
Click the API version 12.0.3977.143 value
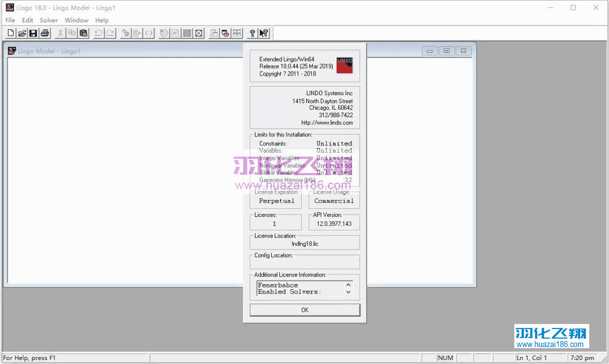[334, 224]
